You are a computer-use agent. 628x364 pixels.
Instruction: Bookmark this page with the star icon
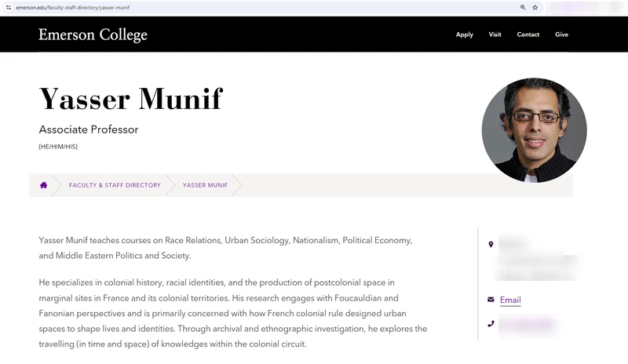pos(535,8)
